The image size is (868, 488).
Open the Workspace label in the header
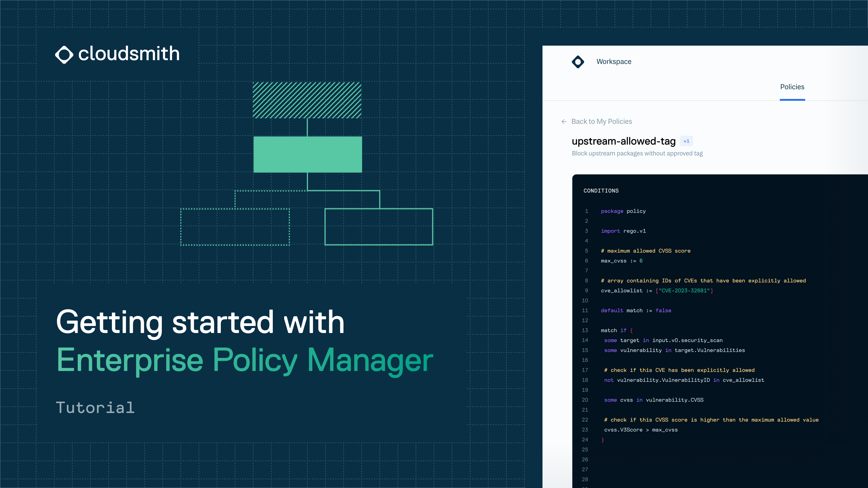coord(614,62)
